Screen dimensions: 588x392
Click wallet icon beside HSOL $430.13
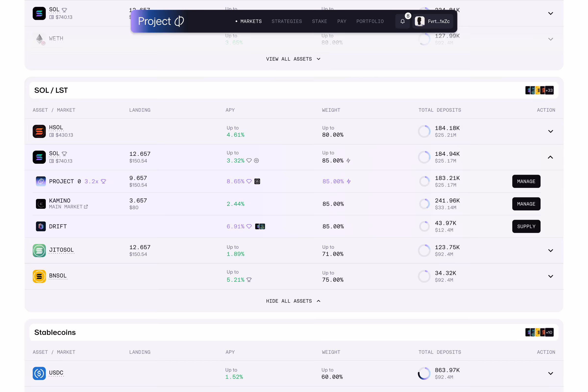(51, 135)
